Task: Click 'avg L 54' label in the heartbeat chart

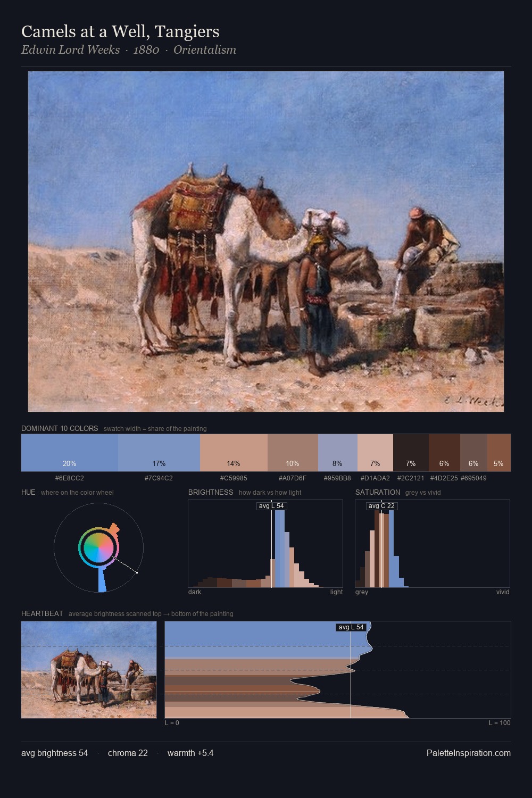Action: point(351,627)
